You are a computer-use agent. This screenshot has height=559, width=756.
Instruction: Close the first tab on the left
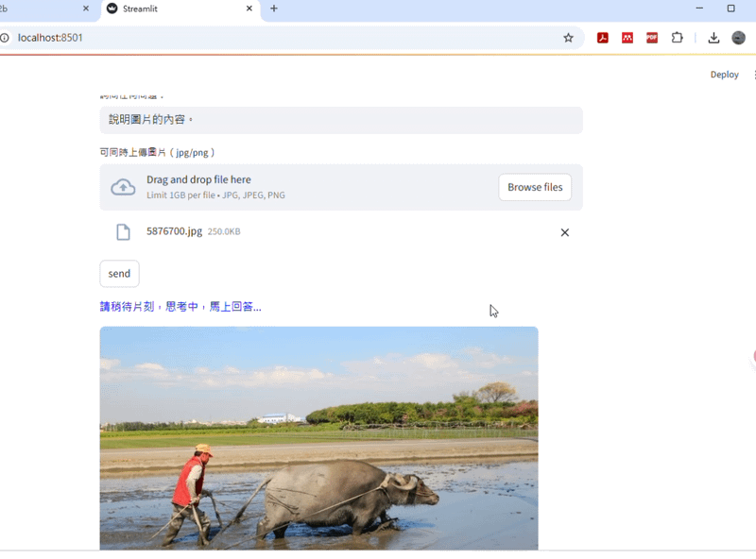coord(86,8)
